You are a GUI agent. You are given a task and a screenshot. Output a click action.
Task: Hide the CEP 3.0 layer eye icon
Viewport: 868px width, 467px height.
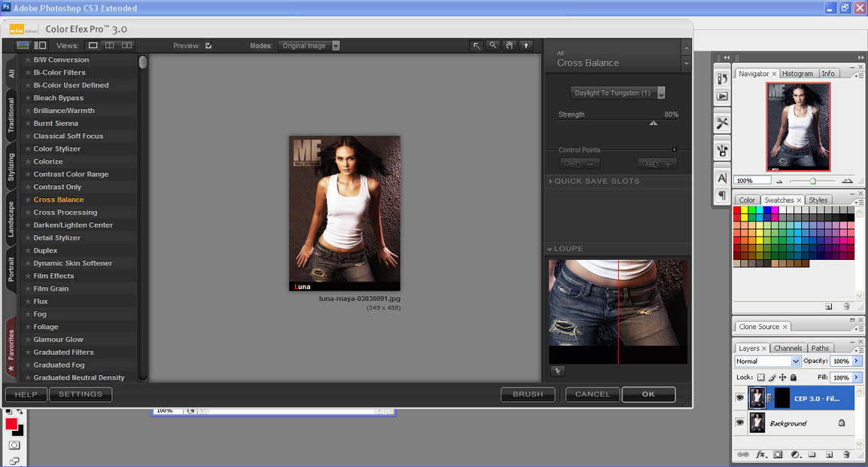point(740,398)
